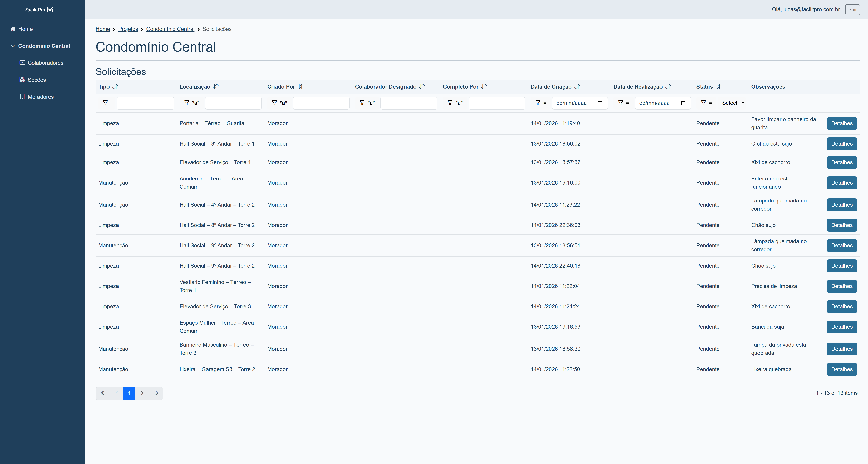This screenshot has height=464, width=868.
Task: Click the sort icon next to Tipo
Action: (x=115, y=87)
